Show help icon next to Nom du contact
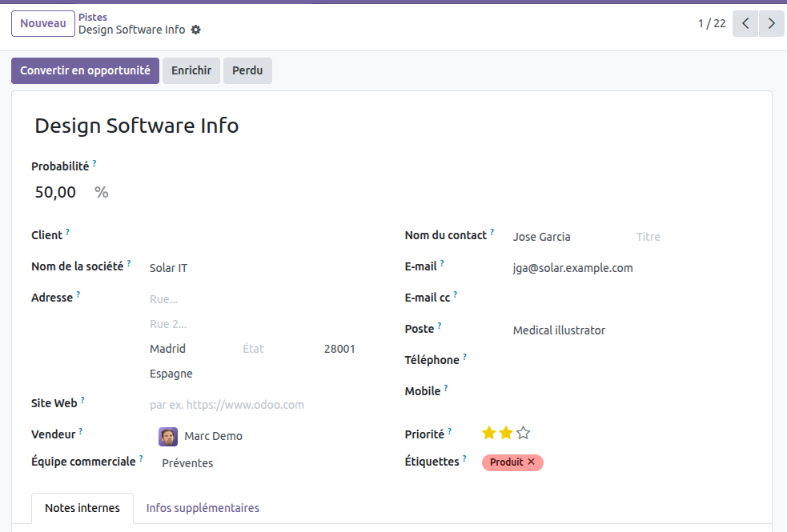Image resolution: width=787 pixels, height=532 pixels. coord(492,232)
